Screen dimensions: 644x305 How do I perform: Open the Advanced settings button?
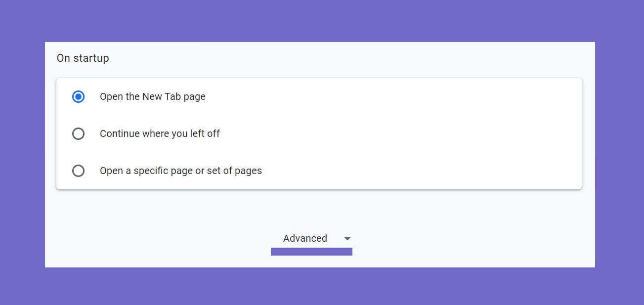[311, 239]
